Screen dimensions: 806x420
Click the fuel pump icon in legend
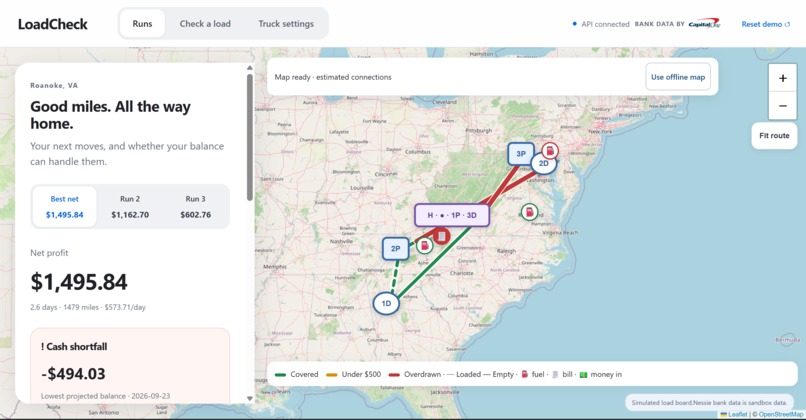(524, 374)
